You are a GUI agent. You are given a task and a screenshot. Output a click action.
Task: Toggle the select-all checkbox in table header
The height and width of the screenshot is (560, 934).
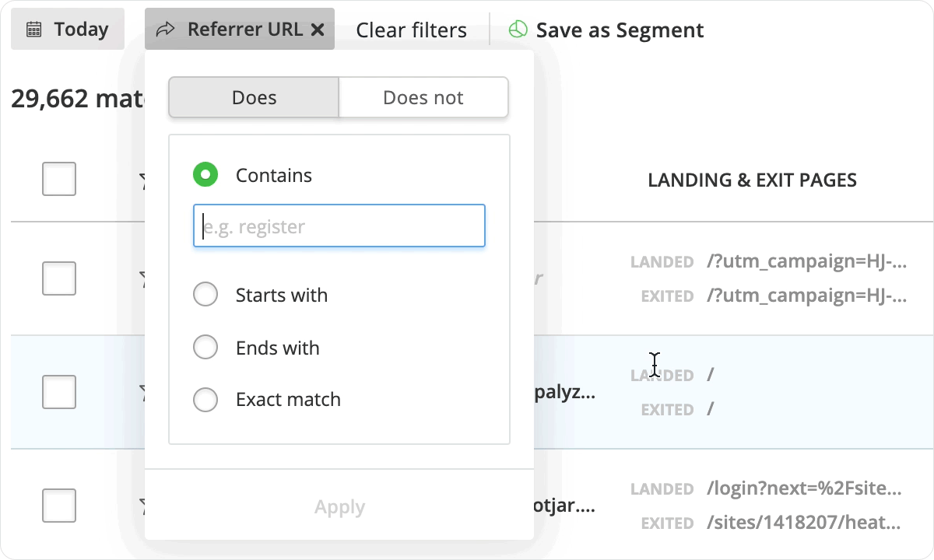(x=59, y=179)
